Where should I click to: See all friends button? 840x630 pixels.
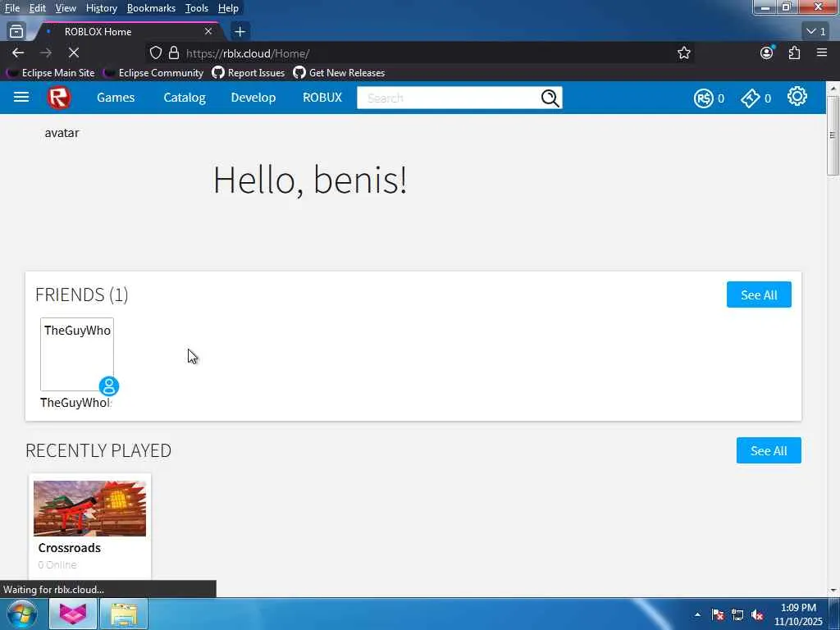click(759, 294)
